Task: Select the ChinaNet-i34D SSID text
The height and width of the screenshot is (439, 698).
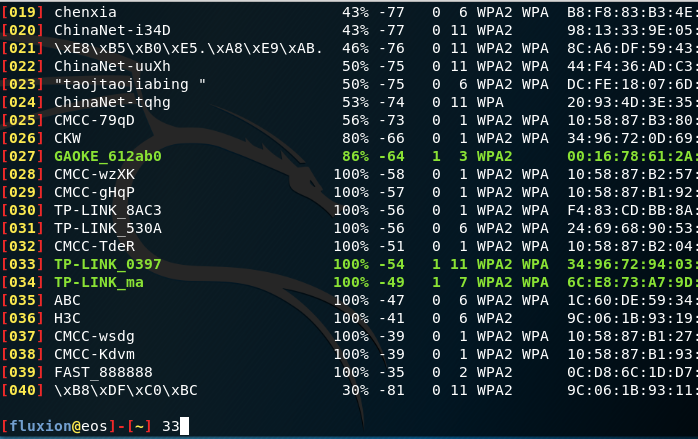Action: 112,30
